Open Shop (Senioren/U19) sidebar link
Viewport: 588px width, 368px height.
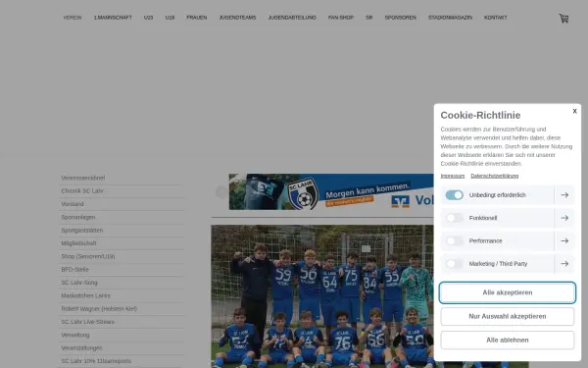click(x=88, y=256)
